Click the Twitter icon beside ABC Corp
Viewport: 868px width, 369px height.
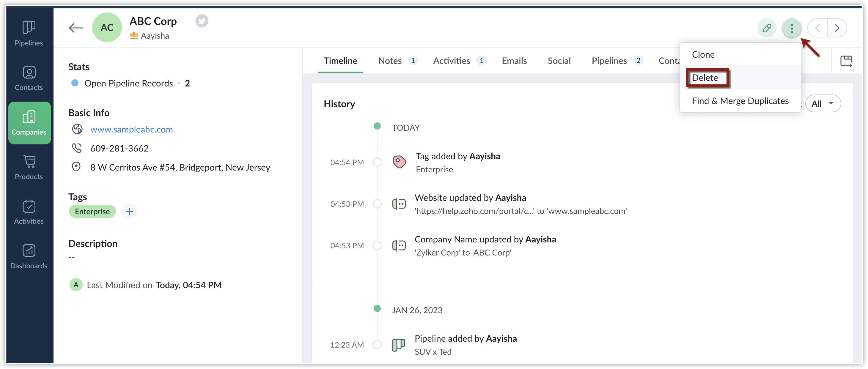[x=202, y=21]
